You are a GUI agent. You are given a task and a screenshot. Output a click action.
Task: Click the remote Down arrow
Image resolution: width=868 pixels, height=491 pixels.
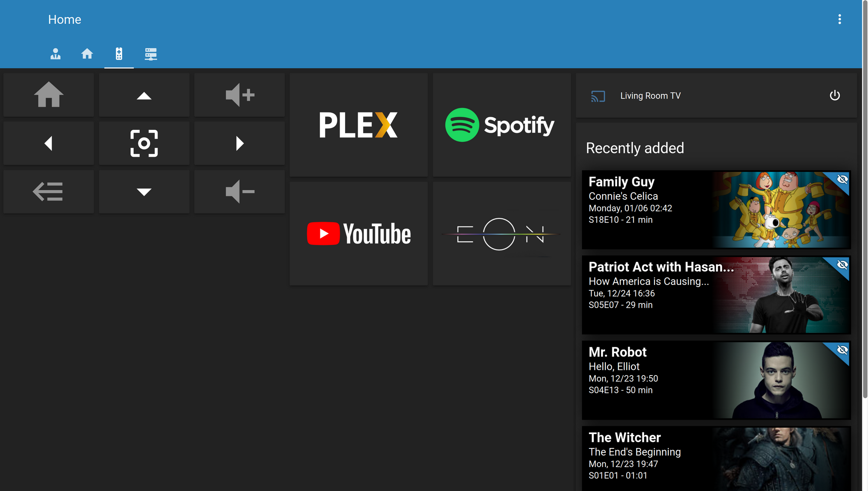(144, 191)
